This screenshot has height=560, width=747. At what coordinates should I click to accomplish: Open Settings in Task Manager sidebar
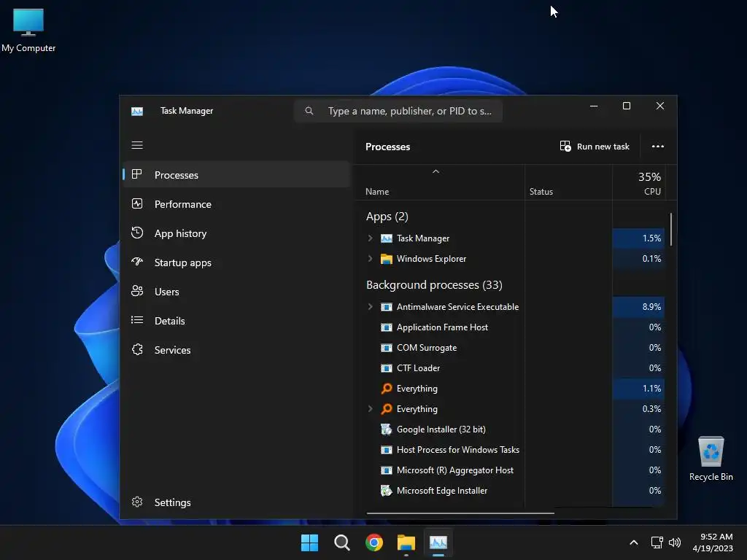(x=237, y=502)
